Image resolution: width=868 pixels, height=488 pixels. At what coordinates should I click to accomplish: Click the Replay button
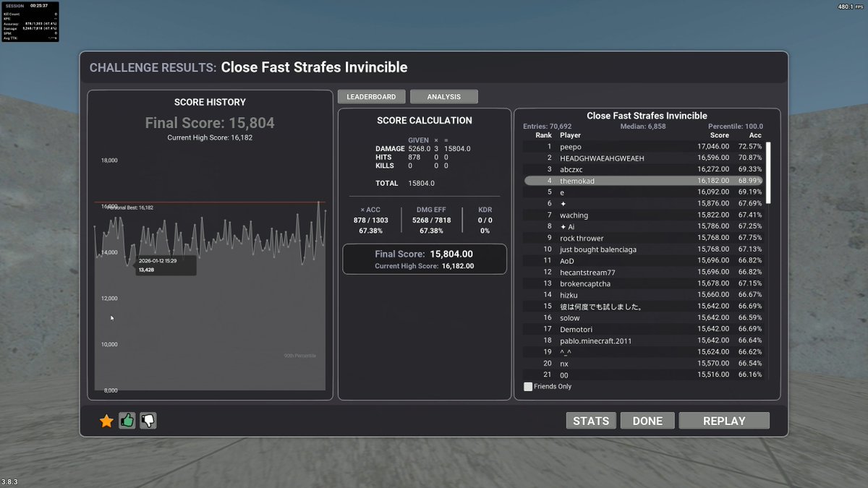click(x=724, y=421)
